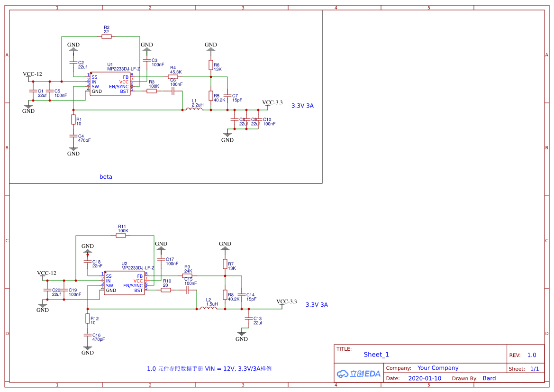Click the C19 100nF capacitor label
The width and height of the screenshot is (554, 392).
point(74,292)
